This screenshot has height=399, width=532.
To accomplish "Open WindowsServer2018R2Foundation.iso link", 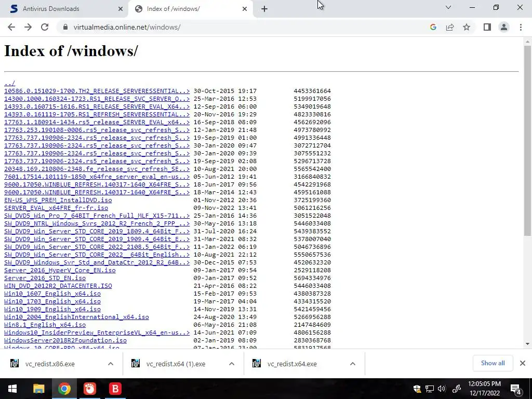I will pyautogui.click(x=65, y=340).
